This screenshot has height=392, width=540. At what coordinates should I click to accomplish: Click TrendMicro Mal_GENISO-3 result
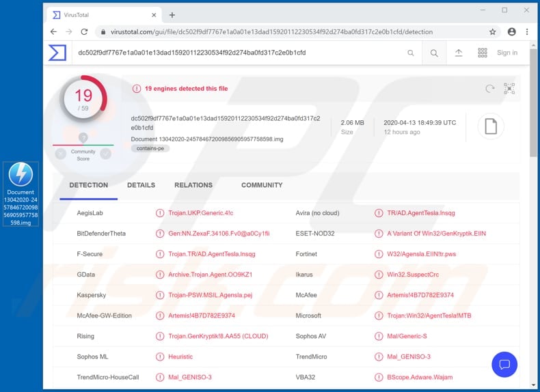409,356
